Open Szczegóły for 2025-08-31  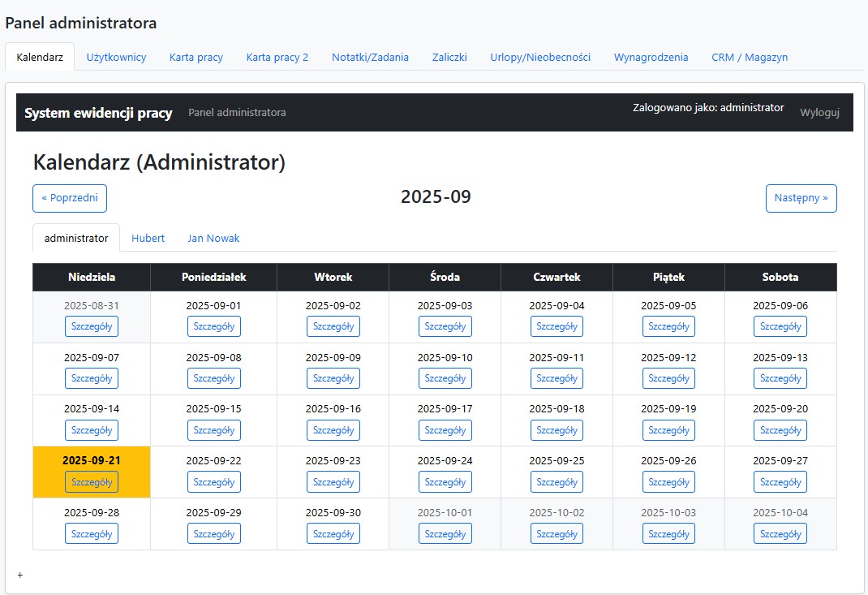point(92,326)
